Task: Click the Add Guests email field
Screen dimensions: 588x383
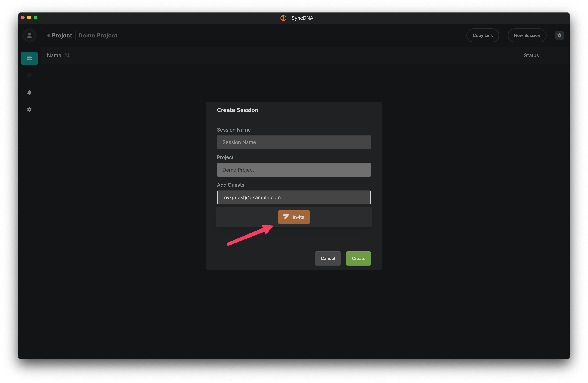Action: point(294,197)
